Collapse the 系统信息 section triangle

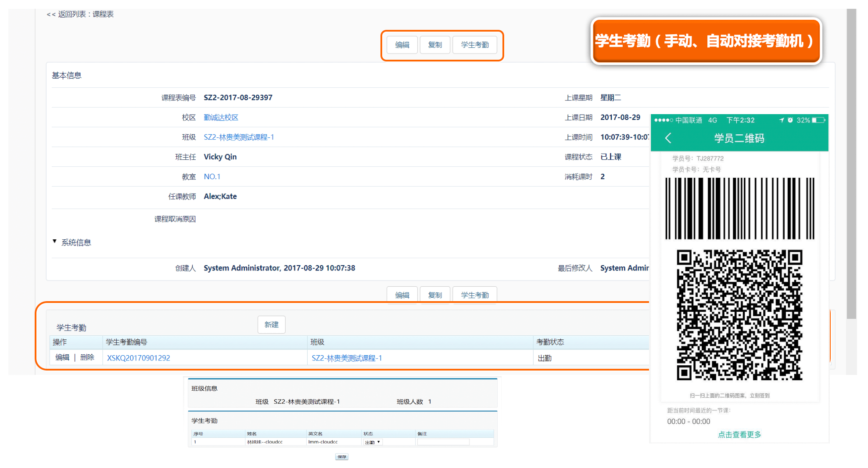pos(54,241)
